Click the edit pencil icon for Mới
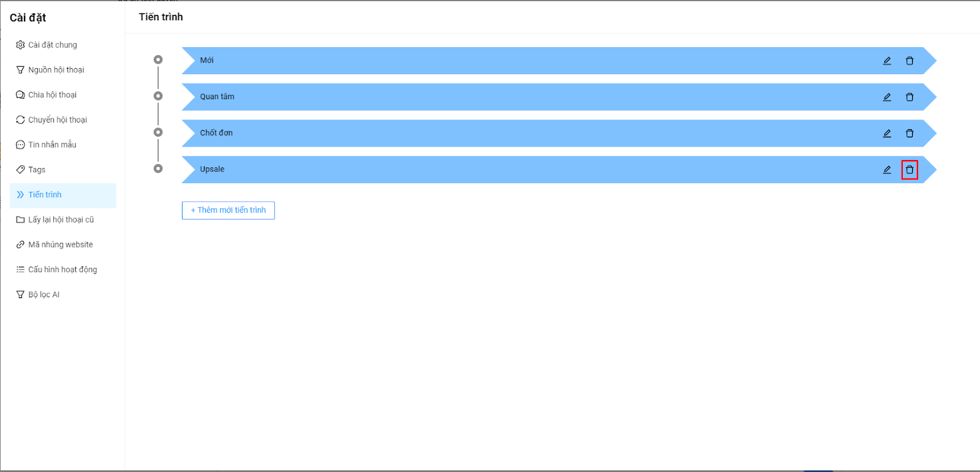Screen dimensions: 980x472 click(x=887, y=61)
